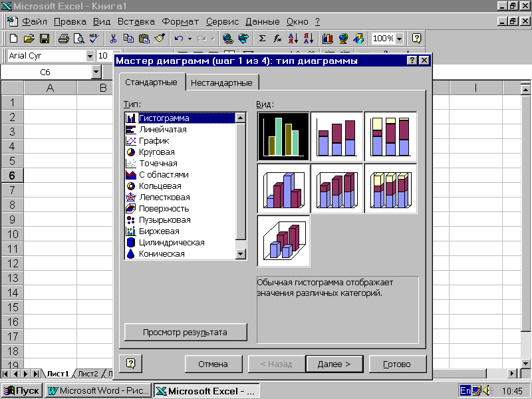Click the Далее > button
This screenshot has height=399, width=532.
tap(334, 364)
